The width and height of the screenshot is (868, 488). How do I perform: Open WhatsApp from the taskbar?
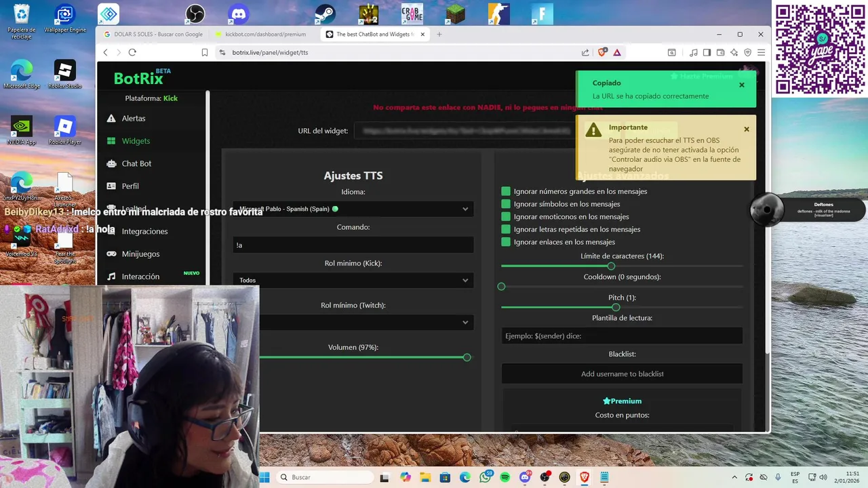pyautogui.click(x=485, y=477)
